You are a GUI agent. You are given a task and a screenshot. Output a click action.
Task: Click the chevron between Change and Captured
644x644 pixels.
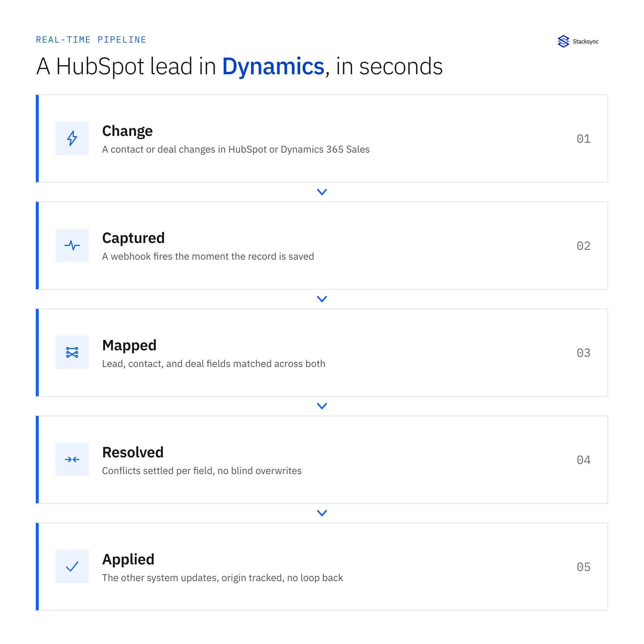322,192
